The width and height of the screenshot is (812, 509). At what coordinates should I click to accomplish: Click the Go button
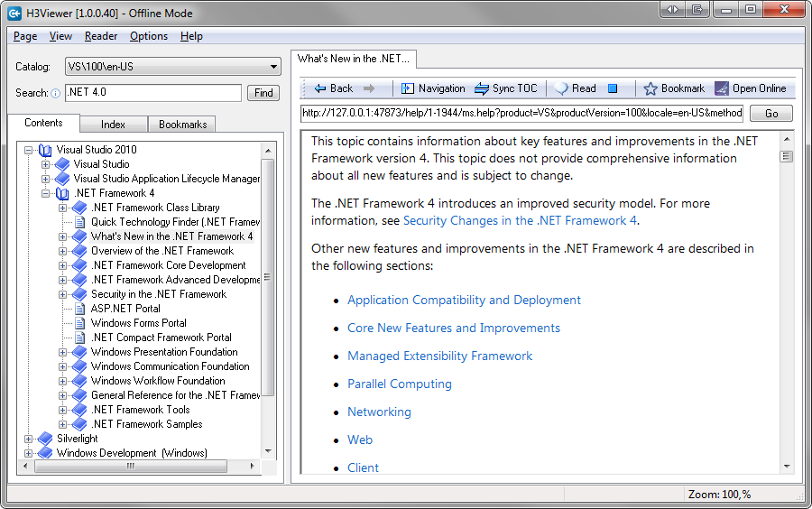tap(771, 114)
